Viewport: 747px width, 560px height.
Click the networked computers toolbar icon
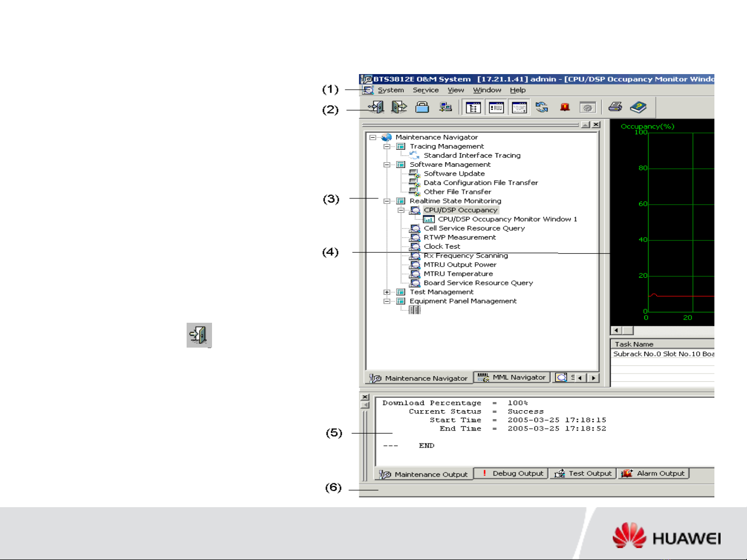[445, 107]
